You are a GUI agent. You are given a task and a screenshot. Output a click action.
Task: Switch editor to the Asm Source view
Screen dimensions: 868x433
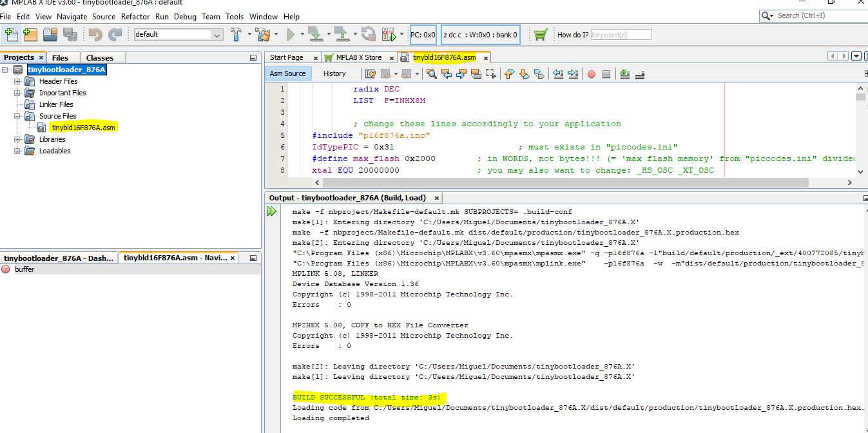tap(288, 73)
